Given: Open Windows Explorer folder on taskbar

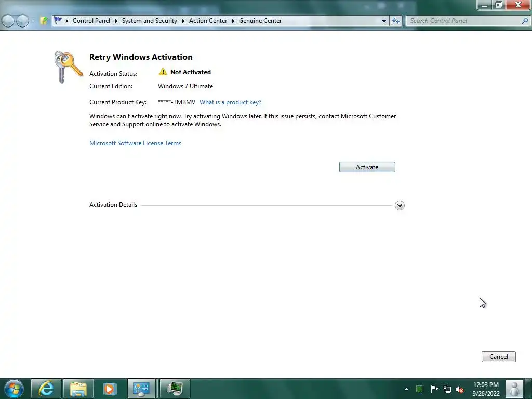Looking at the screenshot, I should [x=78, y=389].
